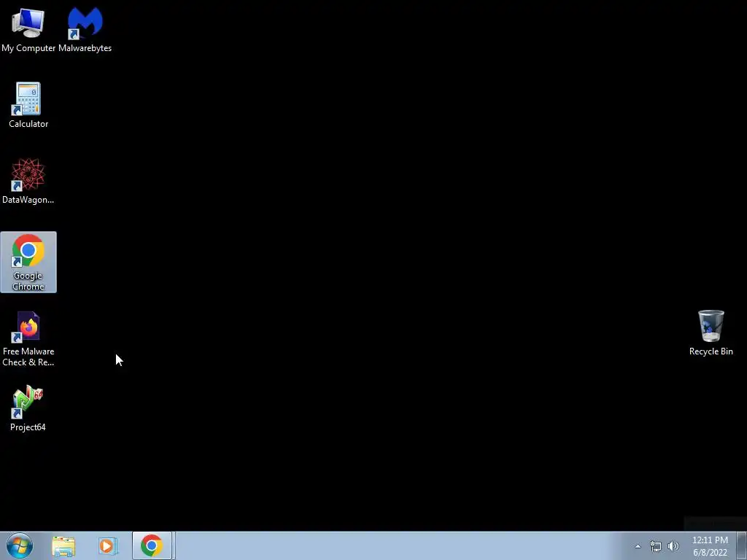Open the volume control tray icon

click(x=673, y=546)
